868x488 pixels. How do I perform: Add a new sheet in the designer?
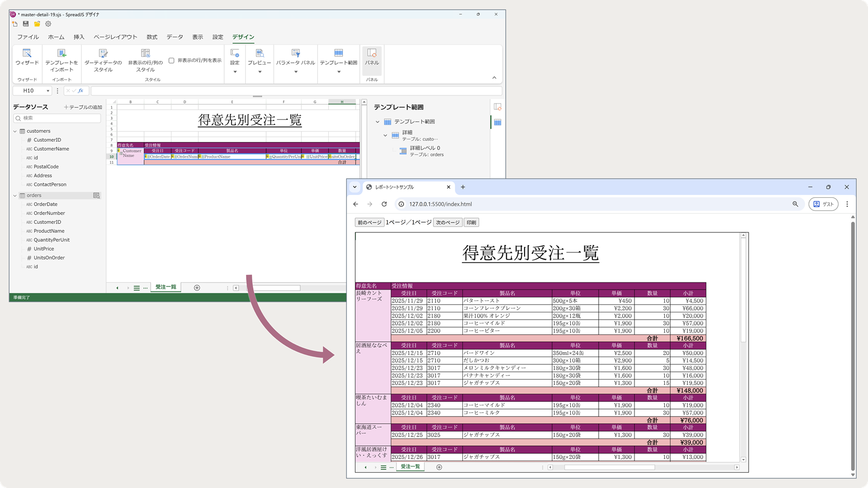point(197,288)
